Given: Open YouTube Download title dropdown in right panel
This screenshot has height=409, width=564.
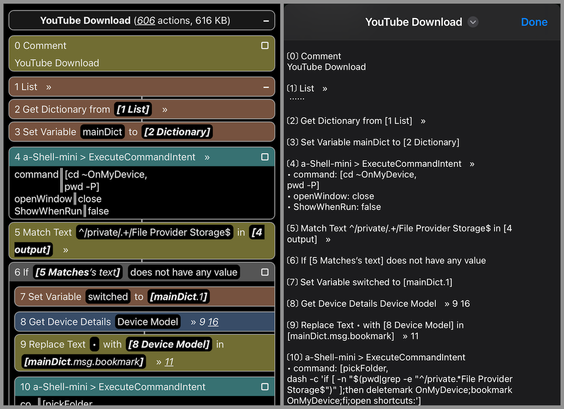Looking at the screenshot, I should click(x=473, y=22).
